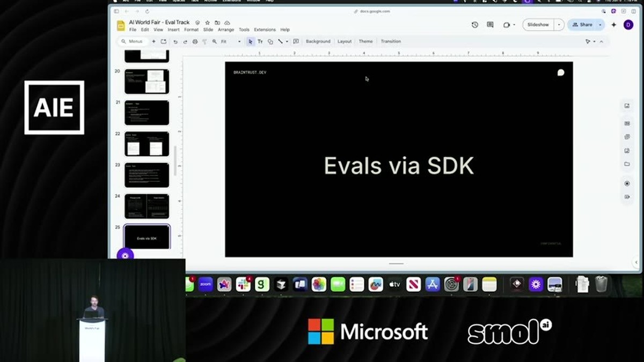The image size is (644, 362).
Task: Open the Edit menu
Action: click(x=145, y=29)
